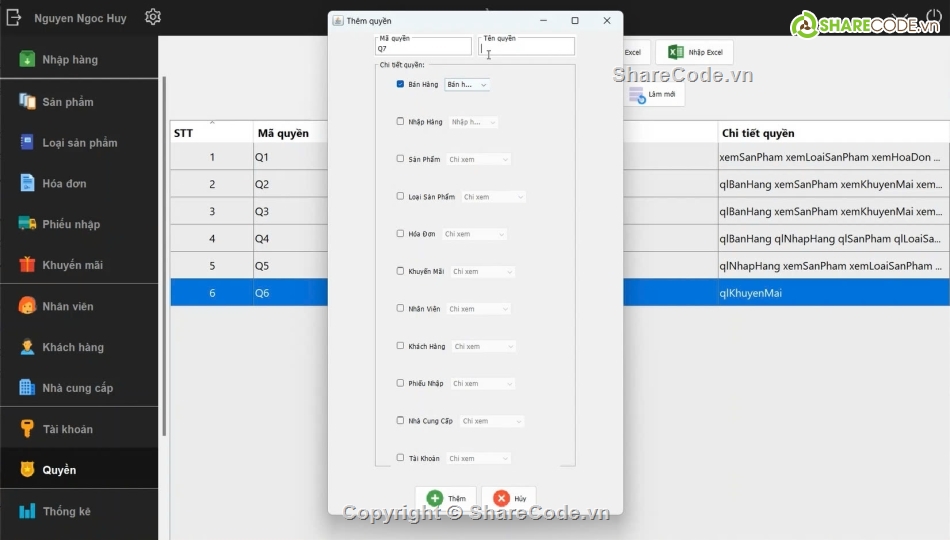Open the Nhập Hàng permission dropdown

click(x=473, y=122)
